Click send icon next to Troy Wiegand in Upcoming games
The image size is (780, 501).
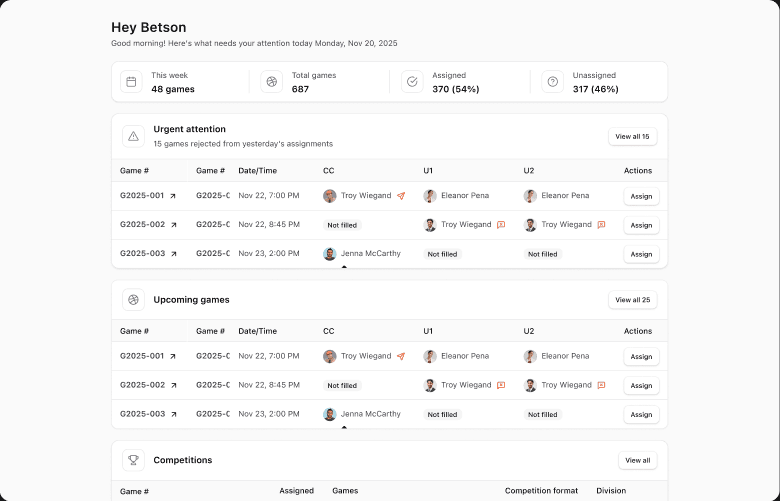(401, 357)
